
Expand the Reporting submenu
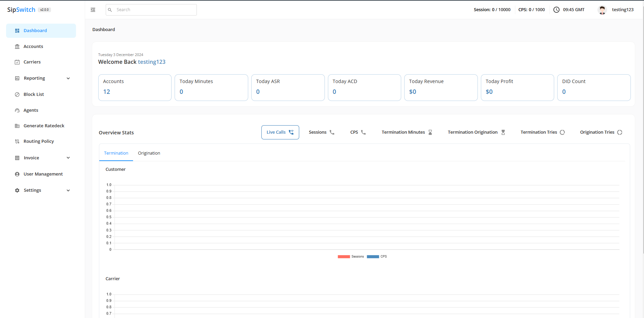pos(68,78)
